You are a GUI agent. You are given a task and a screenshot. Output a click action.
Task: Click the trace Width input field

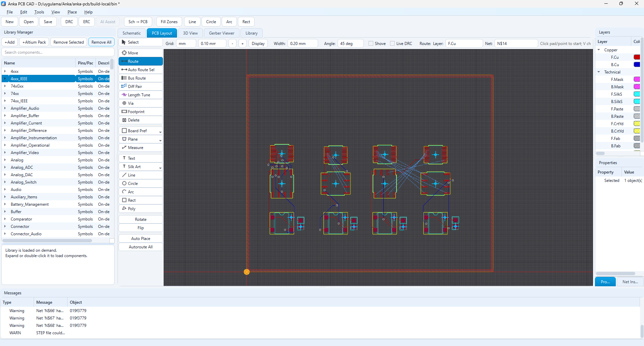(x=303, y=44)
